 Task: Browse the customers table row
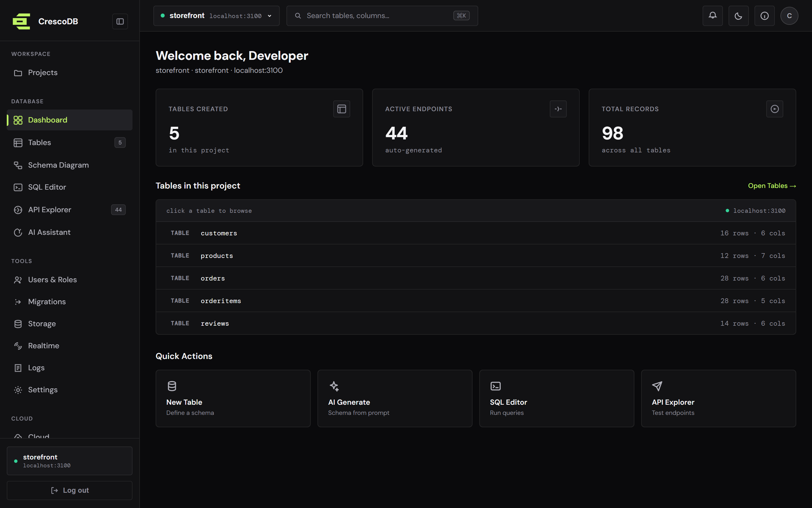click(476, 233)
